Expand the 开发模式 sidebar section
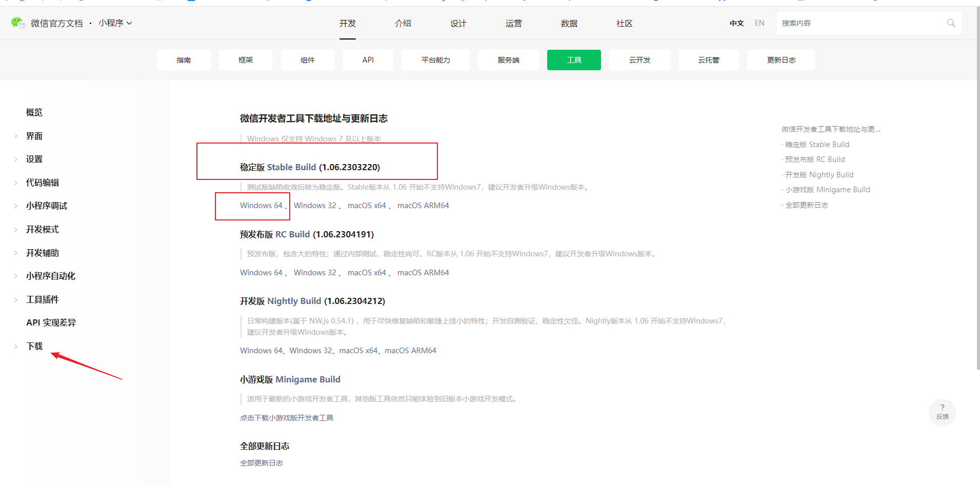The width and height of the screenshot is (980, 486). coord(16,230)
